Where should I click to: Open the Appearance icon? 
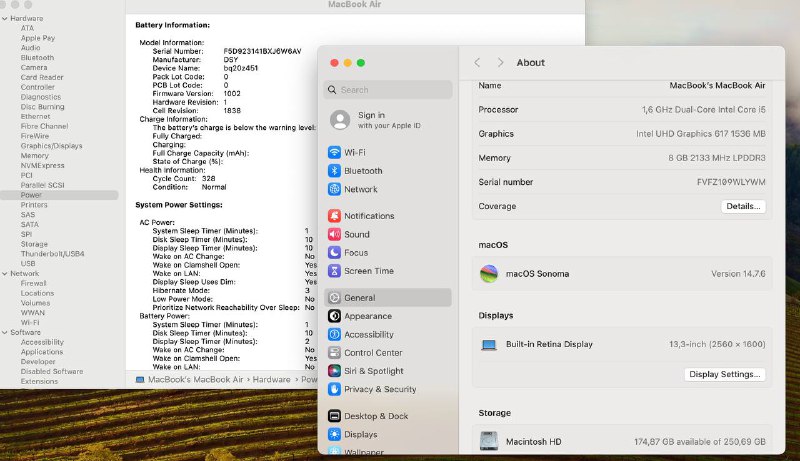(x=334, y=316)
